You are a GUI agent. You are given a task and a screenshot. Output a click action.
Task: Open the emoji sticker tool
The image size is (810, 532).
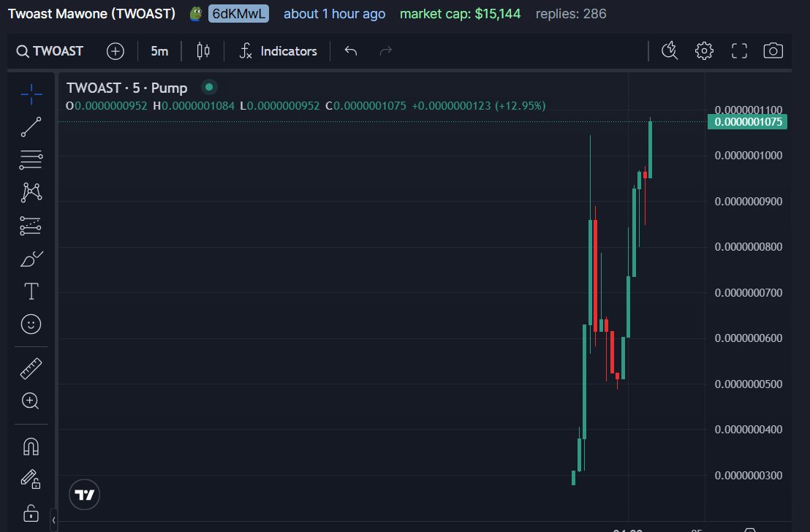click(31, 324)
